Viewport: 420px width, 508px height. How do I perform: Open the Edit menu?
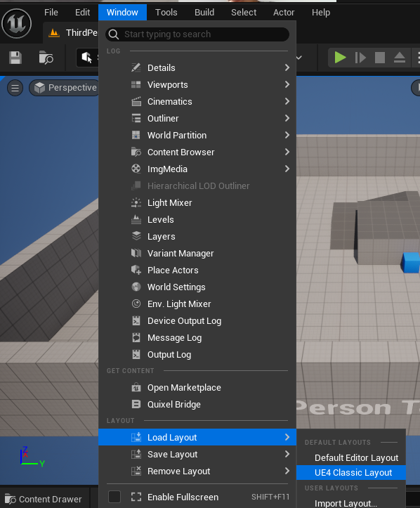pyautogui.click(x=82, y=13)
